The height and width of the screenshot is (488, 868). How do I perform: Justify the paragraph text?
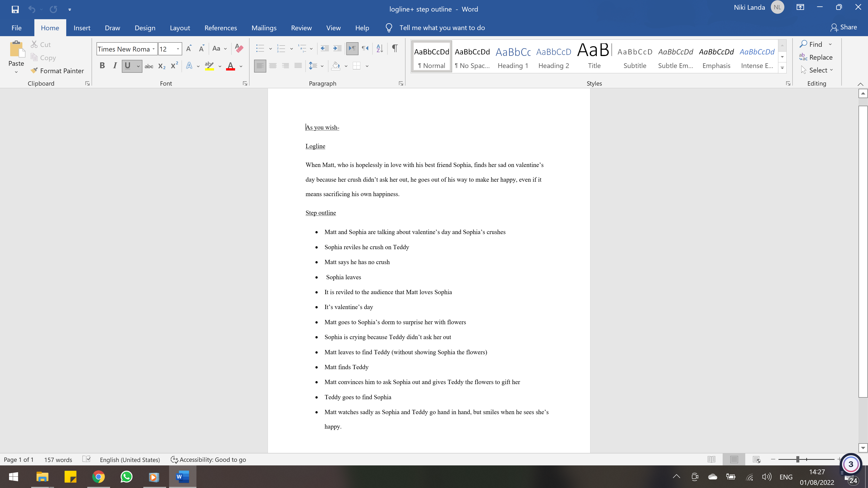click(x=298, y=66)
